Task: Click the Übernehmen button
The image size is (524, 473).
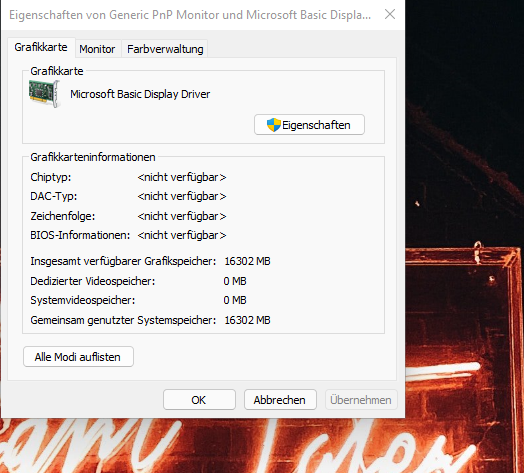Action: (x=361, y=399)
